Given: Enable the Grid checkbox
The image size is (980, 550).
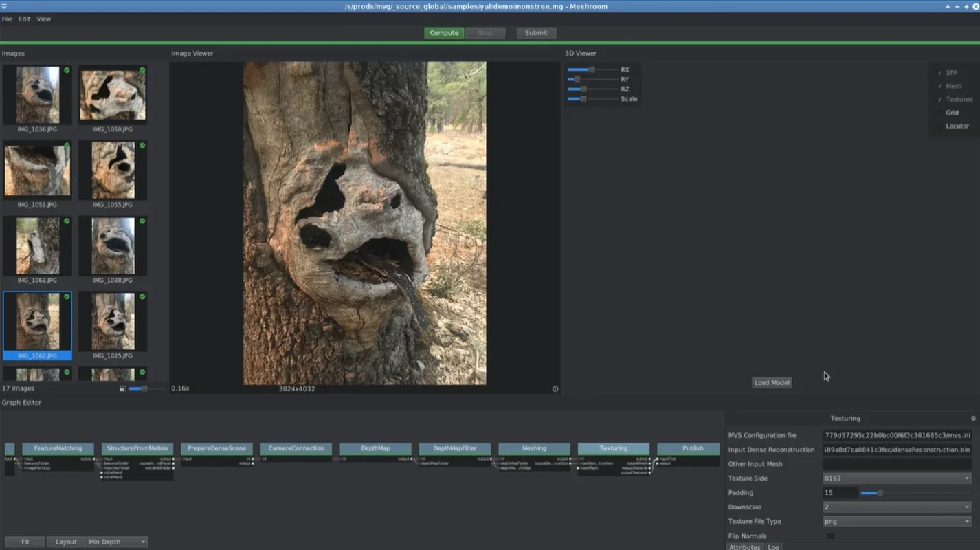Looking at the screenshot, I should (x=939, y=113).
